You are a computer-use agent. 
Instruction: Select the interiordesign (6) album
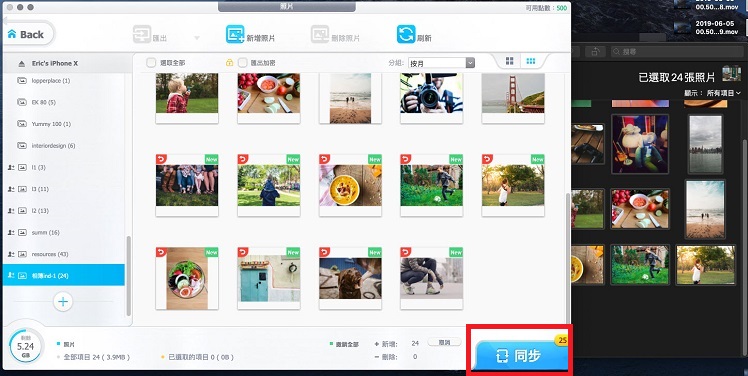click(x=63, y=146)
